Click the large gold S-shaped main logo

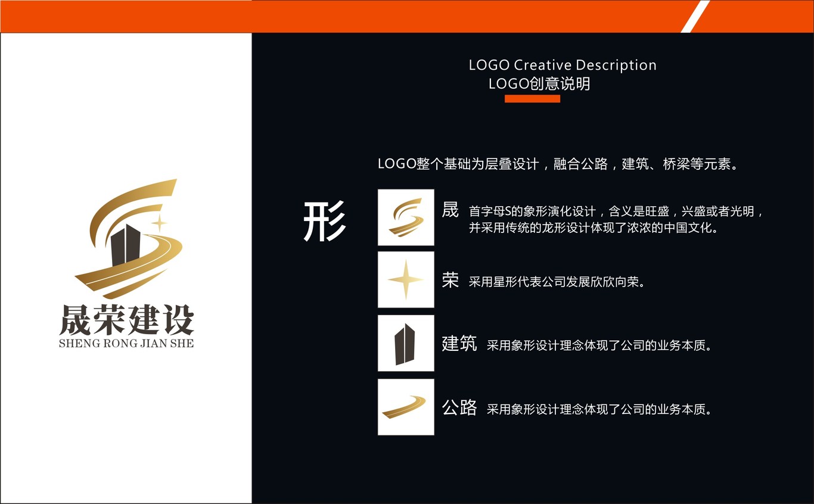pos(128,239)
